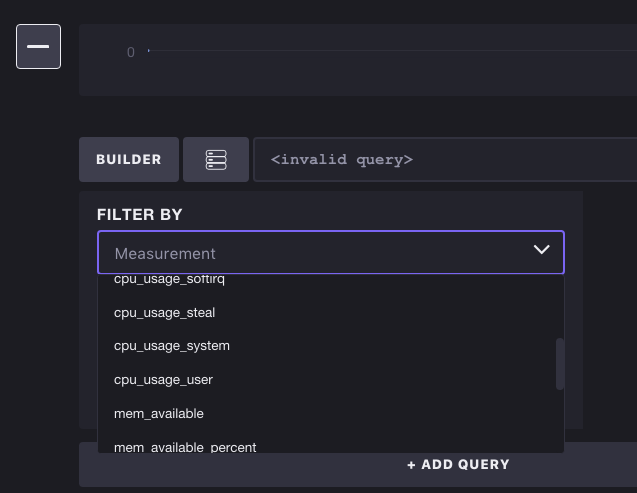Image resolution: width=637 pixels, height=493 pixels.
Task: Select cpu_usage_steal measurement option
Action: (x=164, y=313)
